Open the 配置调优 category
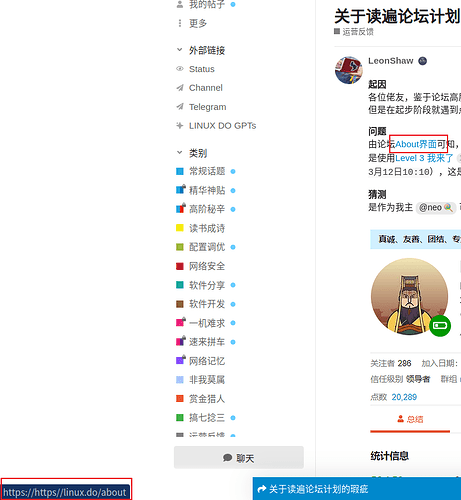This screenshot has height=500, width=461. click(207, 247)
